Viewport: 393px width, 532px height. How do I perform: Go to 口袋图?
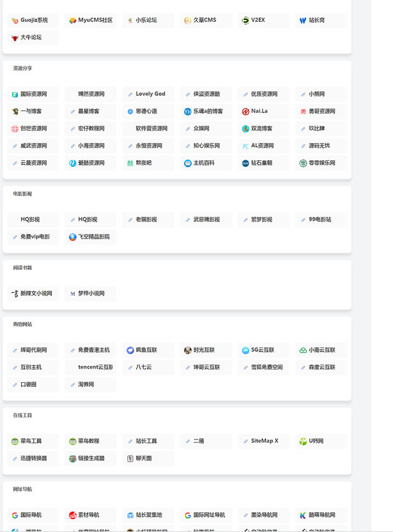pos(28,385)
